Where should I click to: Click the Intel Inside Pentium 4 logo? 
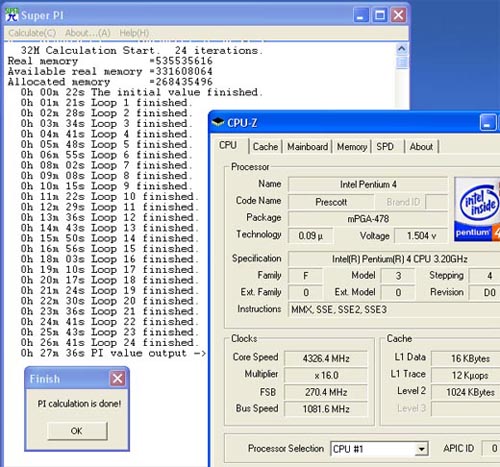pyautogui.click(x=477, y=209)
